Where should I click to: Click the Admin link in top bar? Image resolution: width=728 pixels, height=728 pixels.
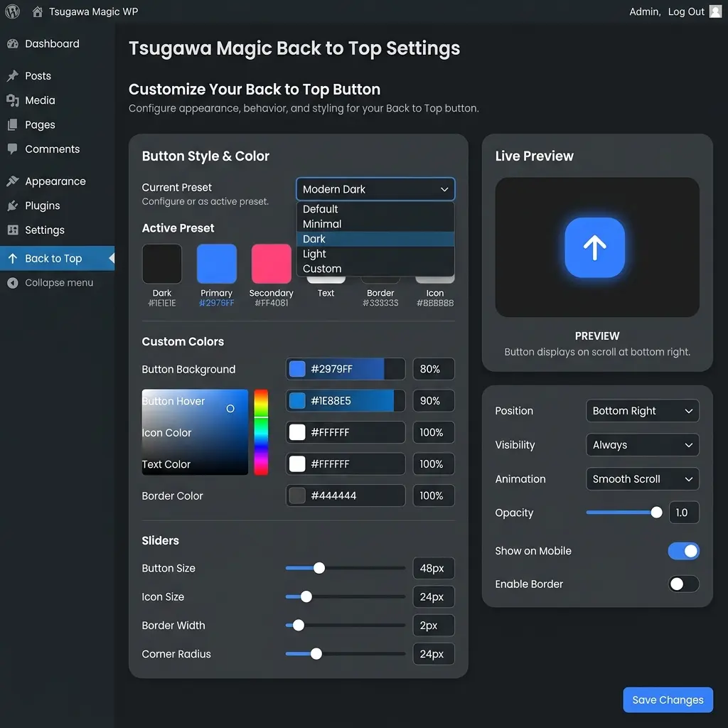click(x=644, y=11)
